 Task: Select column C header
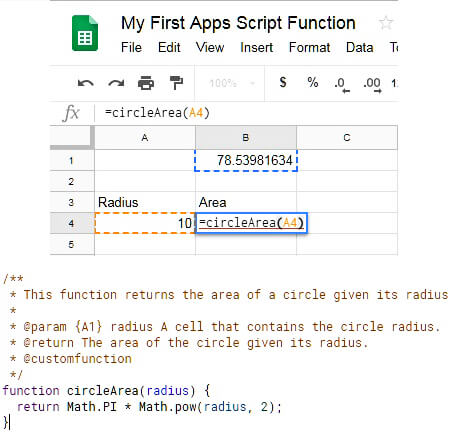click(x=347, y=138)
